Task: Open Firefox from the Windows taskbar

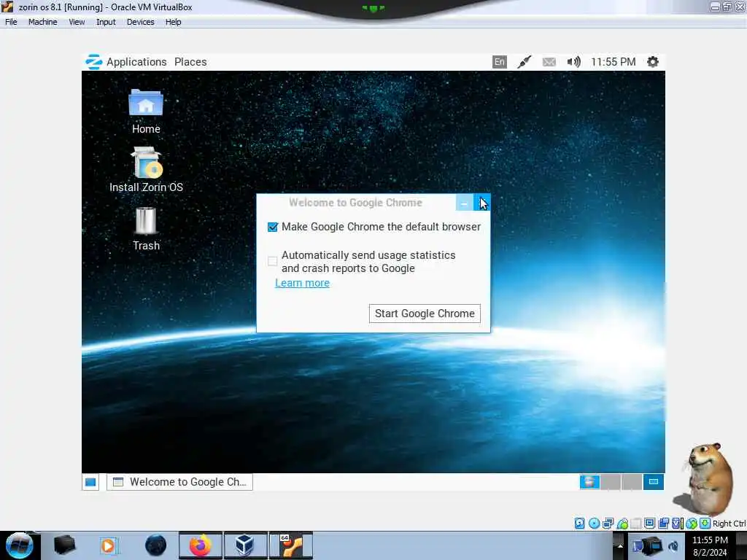Action: pos(201,545)
